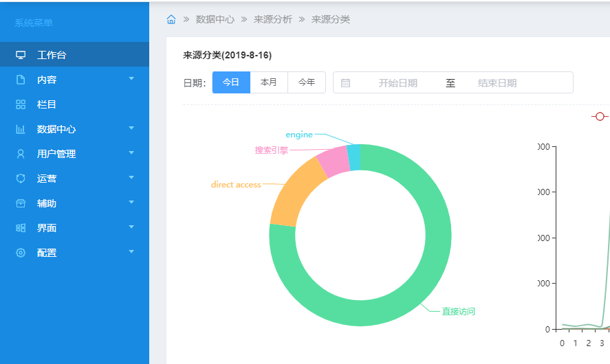Click the document icon beside 内容
Image resolution: width=610 pixels, height=364 pixels.
(21, 80)
